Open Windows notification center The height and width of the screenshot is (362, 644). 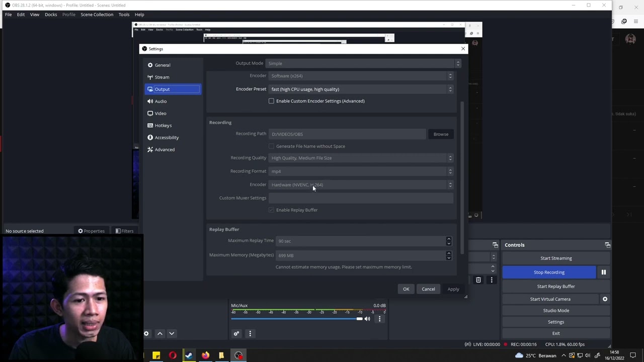point(633,355)
